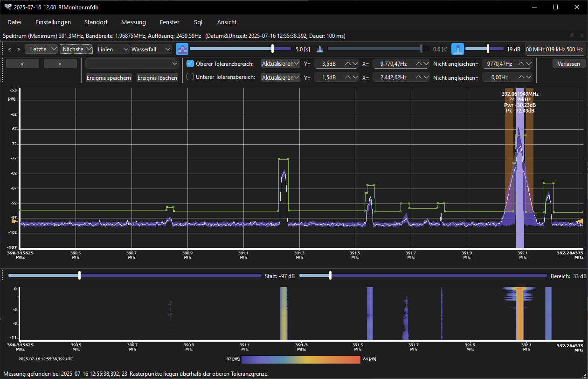Click the blue spectrum averaging icon

pyautogui.click(x=182, y=49)
